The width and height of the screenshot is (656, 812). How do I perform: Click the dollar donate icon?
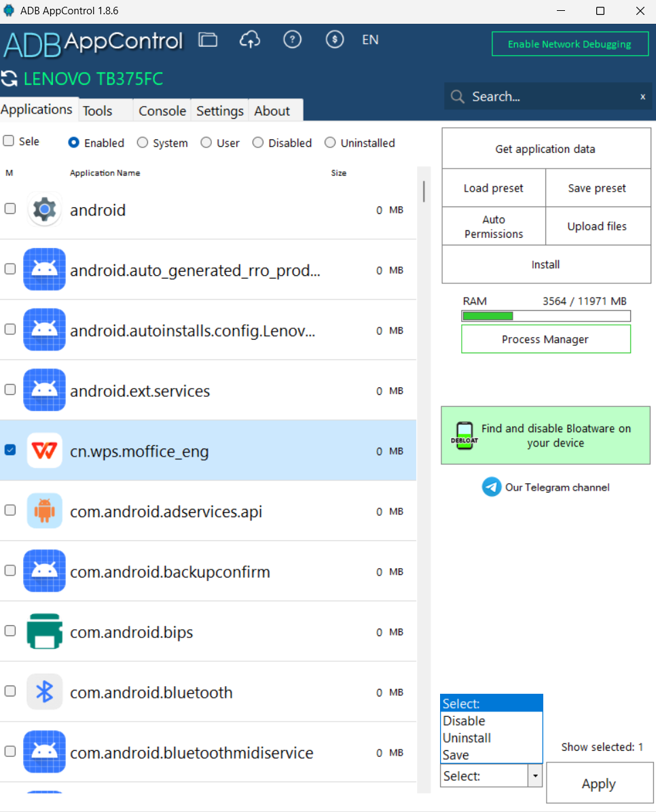tap(335, 39)
